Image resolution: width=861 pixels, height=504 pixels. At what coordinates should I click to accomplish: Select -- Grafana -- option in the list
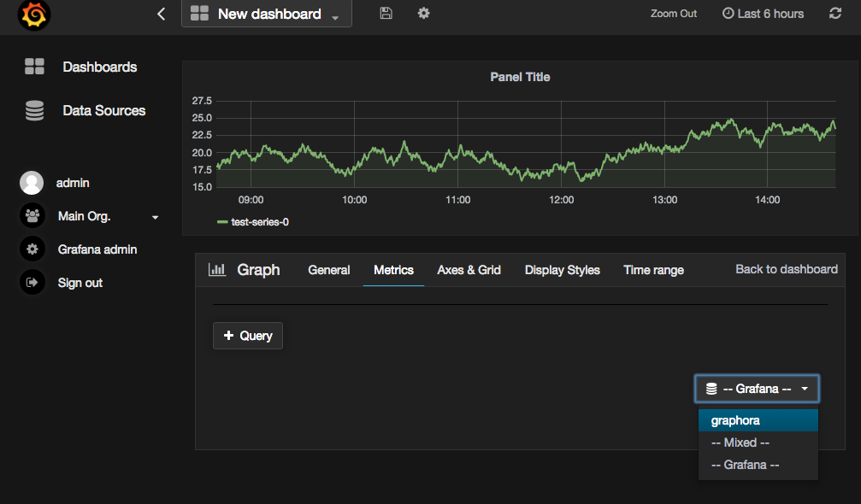758,465
